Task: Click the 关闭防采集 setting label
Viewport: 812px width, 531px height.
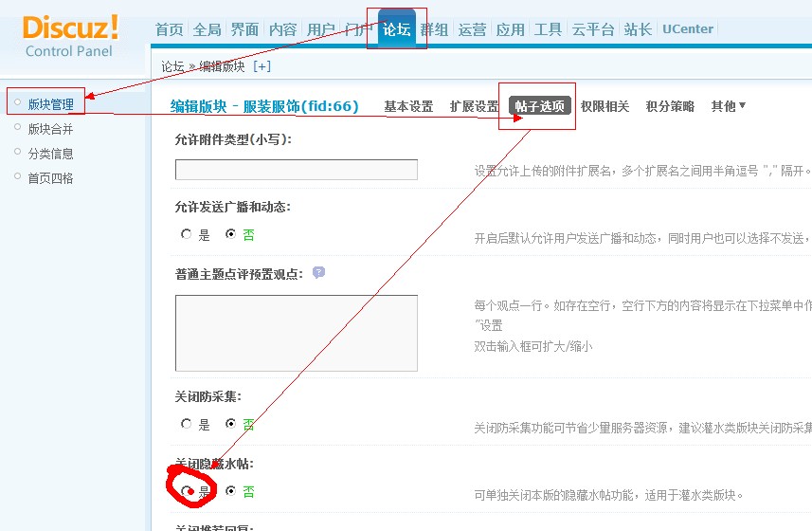Action: tap(208, 396)
